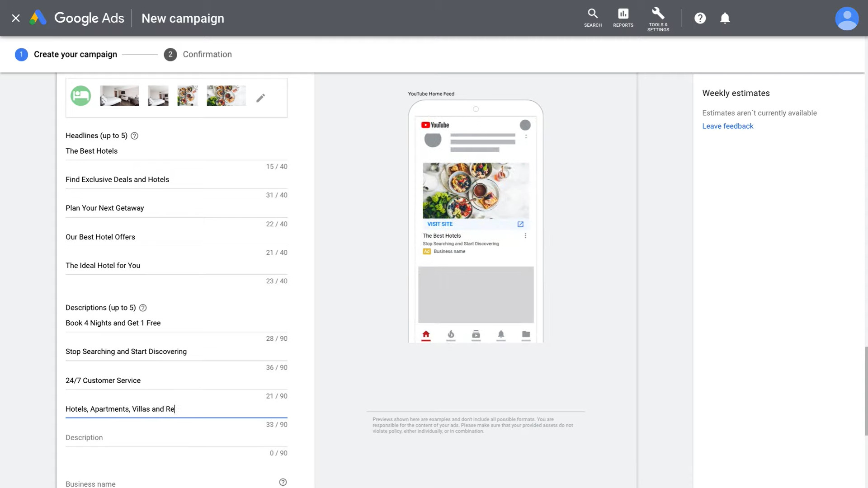The height and width of the screenshot is (488, 868).
Task: Click the close X button on campaign
Action: coord(15,18)
